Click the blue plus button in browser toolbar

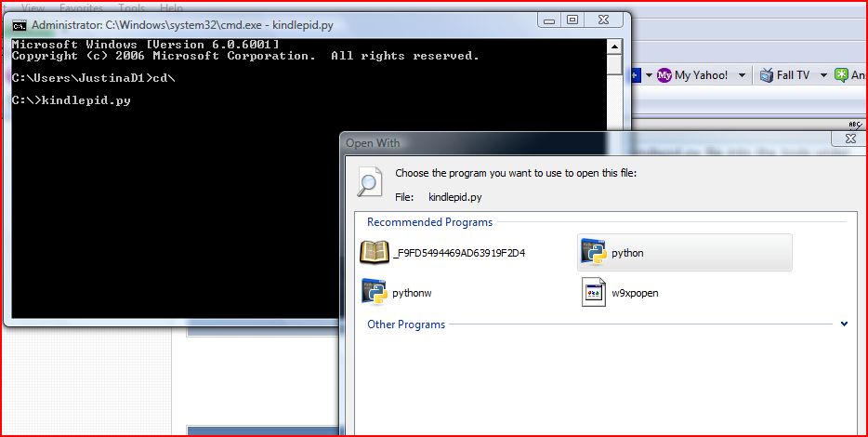(636, 75)
